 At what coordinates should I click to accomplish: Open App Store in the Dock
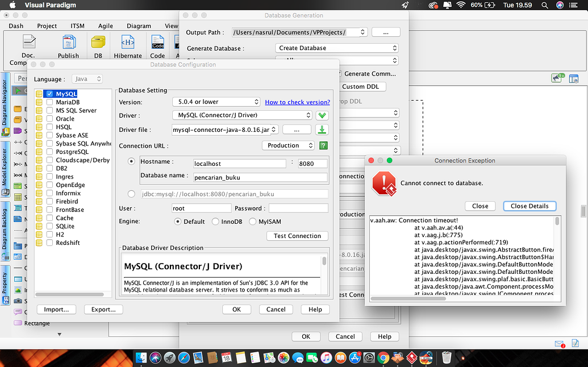pyautogui.click(x=355, y=358)
